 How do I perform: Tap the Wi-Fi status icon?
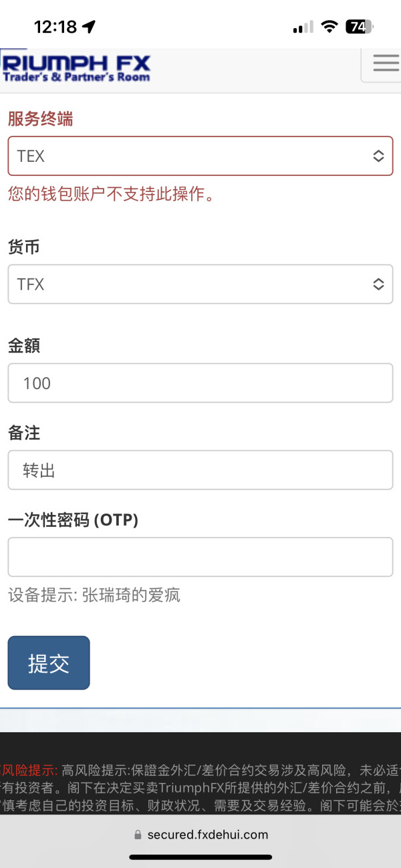click(329, 27)
